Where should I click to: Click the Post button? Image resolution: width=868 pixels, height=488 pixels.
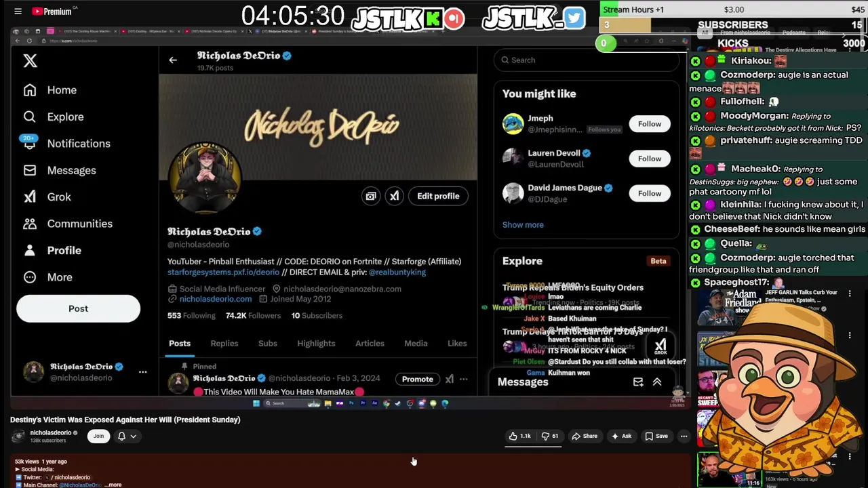pos(78,308)
